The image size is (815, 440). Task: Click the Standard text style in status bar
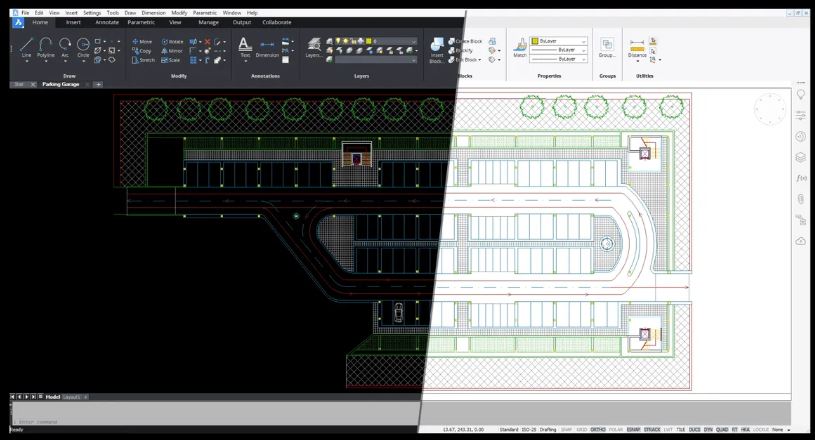[509, 430]
